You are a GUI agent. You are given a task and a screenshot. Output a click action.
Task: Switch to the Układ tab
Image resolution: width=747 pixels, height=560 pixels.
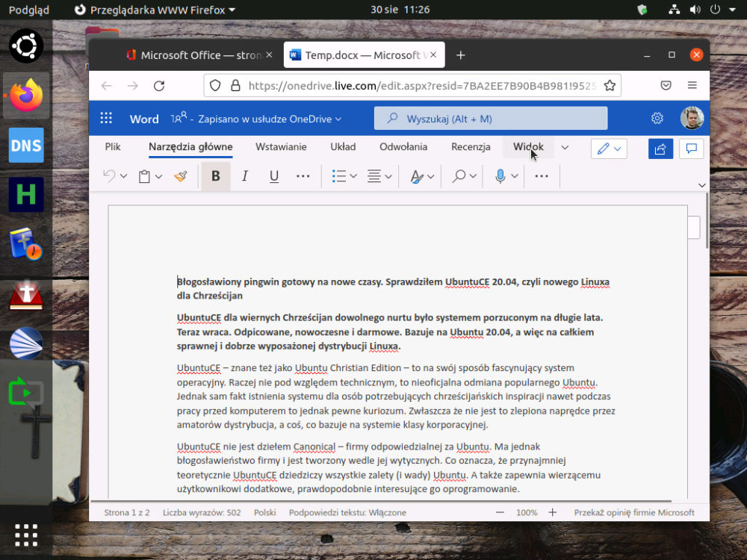[343, 146]
